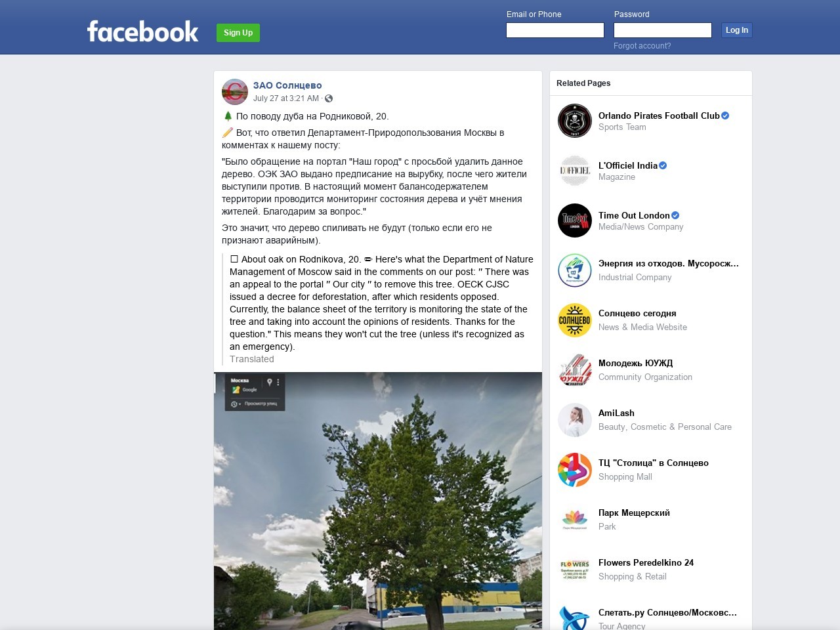Open the Forgot account link
The width and height of the screenshot is (840, 630).
tap(642, 46)
